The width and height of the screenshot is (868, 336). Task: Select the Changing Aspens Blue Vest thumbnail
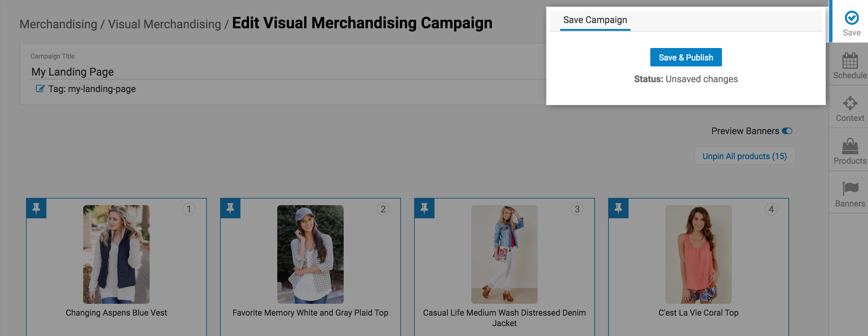click(x=116, y=254)
